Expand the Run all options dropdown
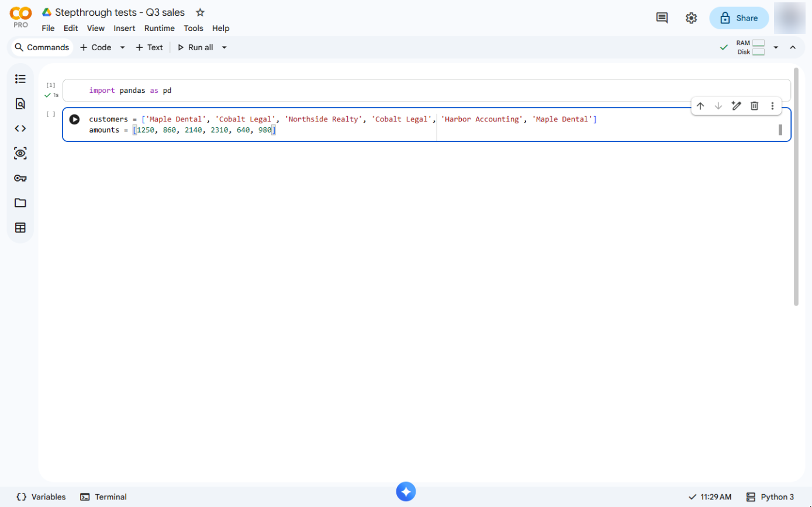 pyautogui.click(x=224, y=47)
